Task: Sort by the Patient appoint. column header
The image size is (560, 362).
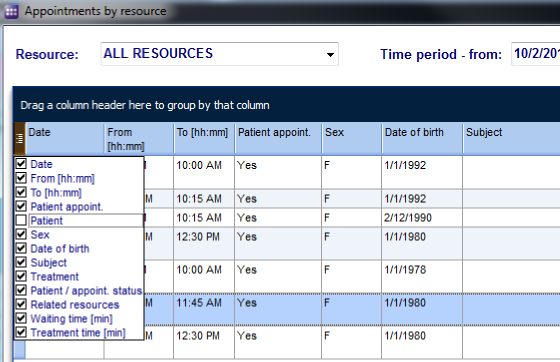Action: point(278,139)
